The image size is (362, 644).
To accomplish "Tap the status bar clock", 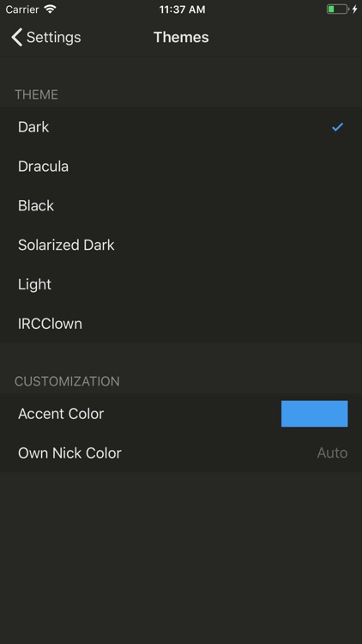I will coord(182,9).
